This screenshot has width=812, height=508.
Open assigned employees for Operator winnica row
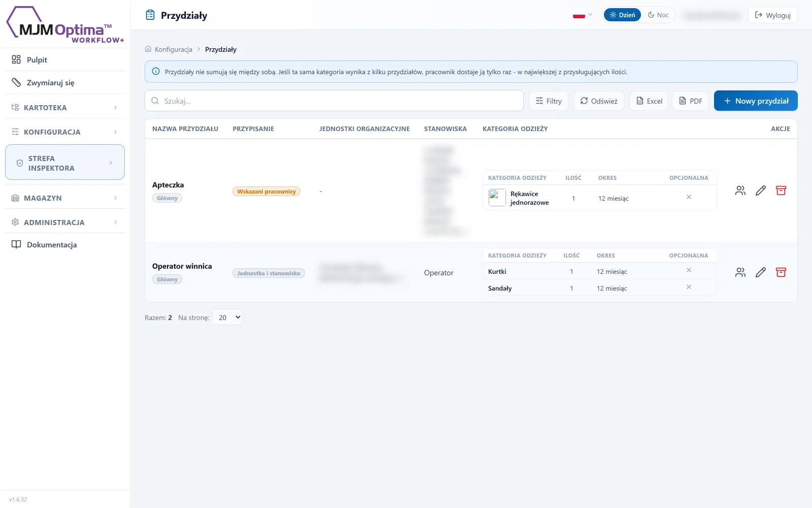pos(740,272)
